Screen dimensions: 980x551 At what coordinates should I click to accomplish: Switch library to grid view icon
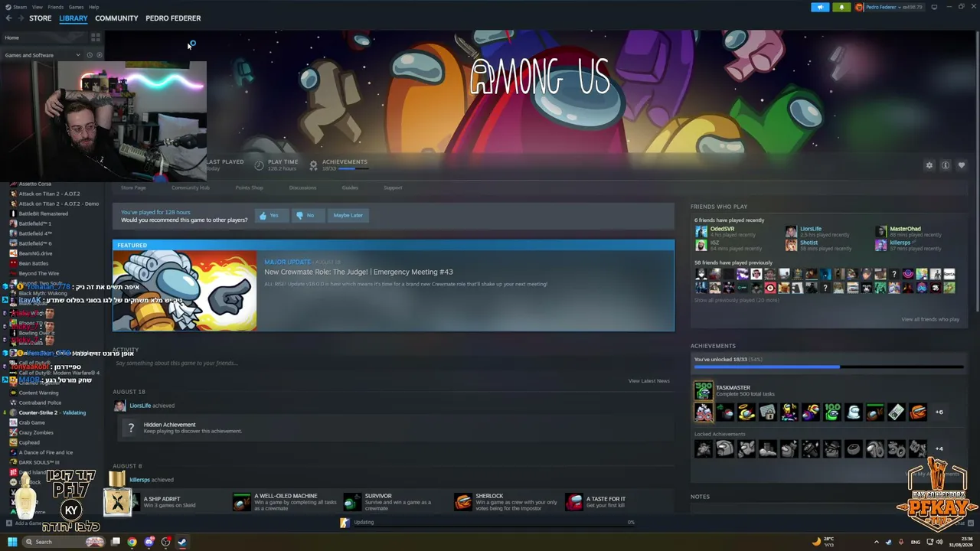(96, 37)
